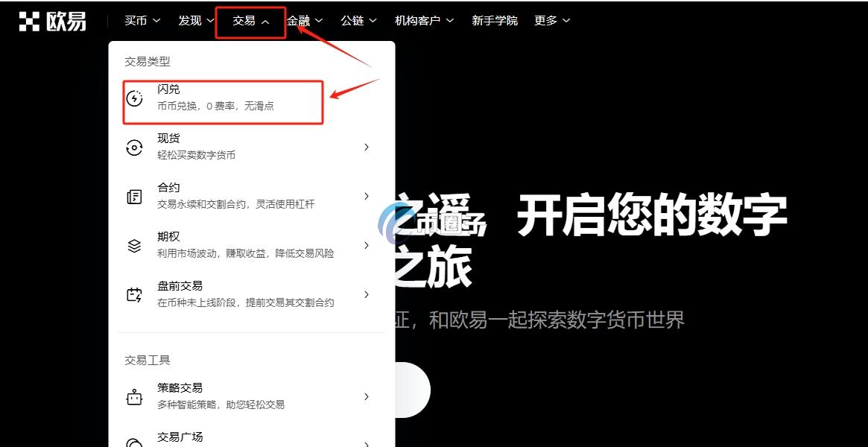868x447 pixels.
Task: Click the 新手学院 menu item
Action: coord(495,20)
